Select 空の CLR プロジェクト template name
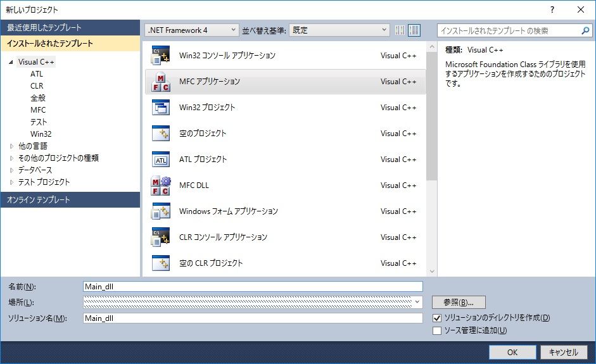Image resolution: width=596 pixels, height=364 pixels. click(210, 263)
